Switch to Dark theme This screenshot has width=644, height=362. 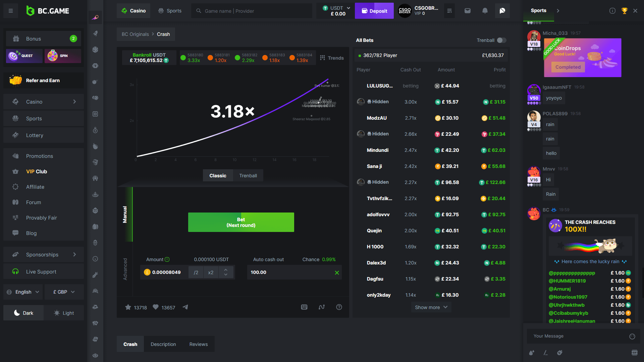[x=23, y=313]
